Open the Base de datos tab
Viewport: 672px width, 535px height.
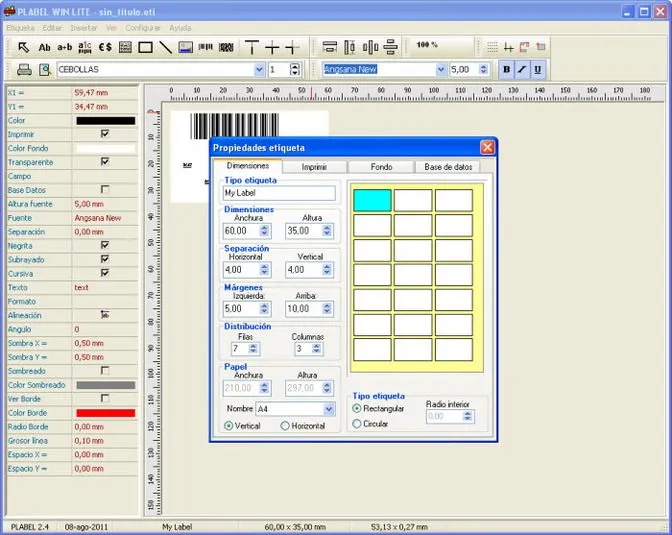448,167
